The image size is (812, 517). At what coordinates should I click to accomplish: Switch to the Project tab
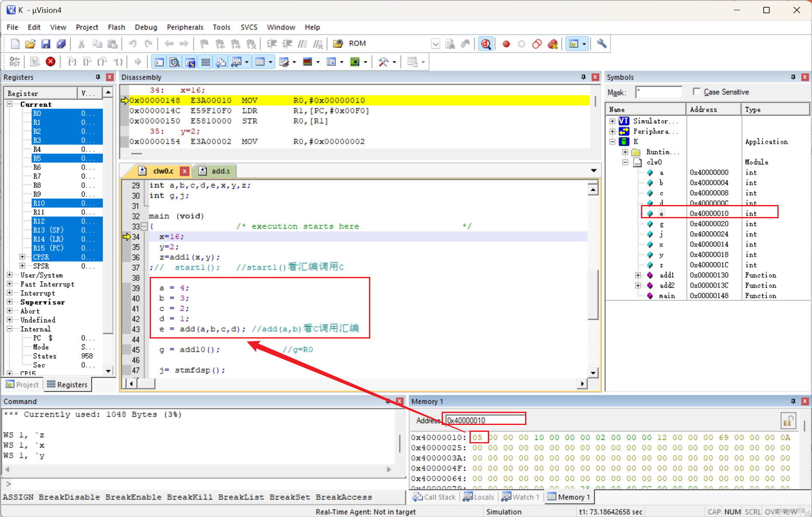pos(22,385)
